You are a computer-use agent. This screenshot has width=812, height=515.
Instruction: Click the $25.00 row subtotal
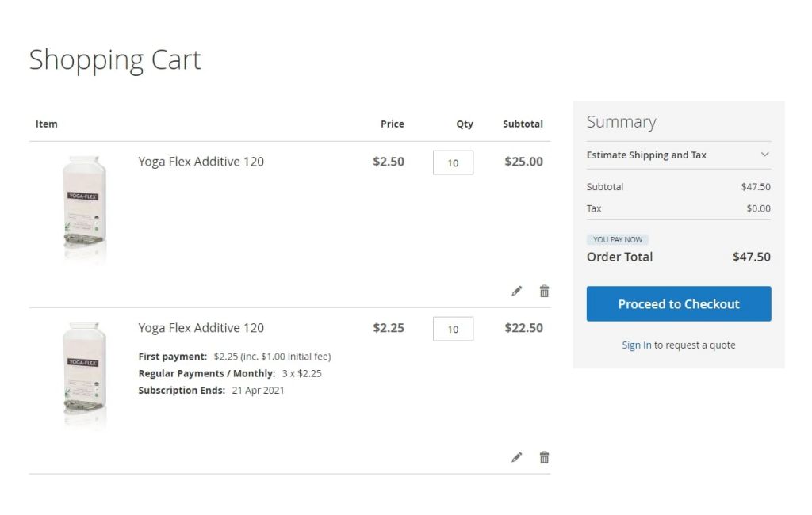523,162
